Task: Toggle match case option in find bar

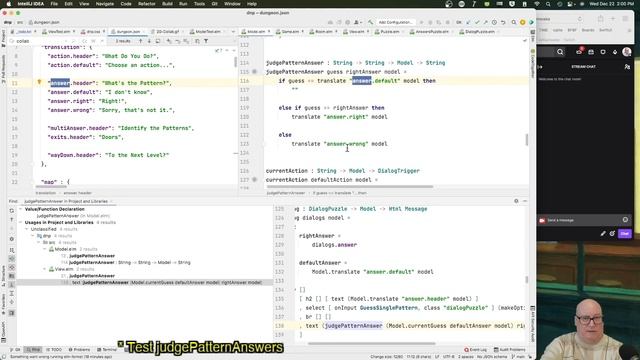Action: [84, 41]
